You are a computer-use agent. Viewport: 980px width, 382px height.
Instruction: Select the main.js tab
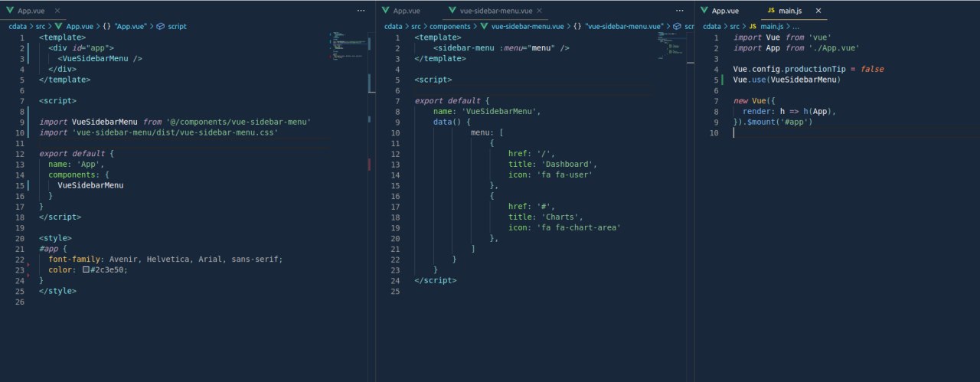[794, 11]
